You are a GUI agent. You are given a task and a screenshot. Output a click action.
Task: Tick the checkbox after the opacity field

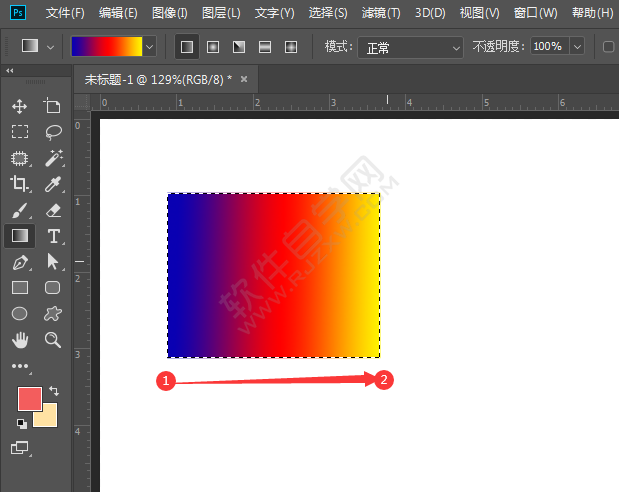(x=608, y=47)
